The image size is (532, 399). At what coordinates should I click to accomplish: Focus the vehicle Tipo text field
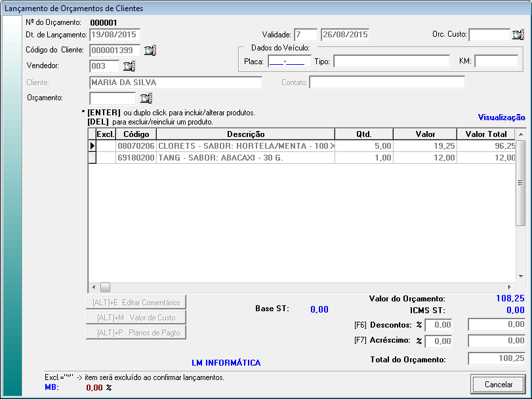tap(391, 62)
